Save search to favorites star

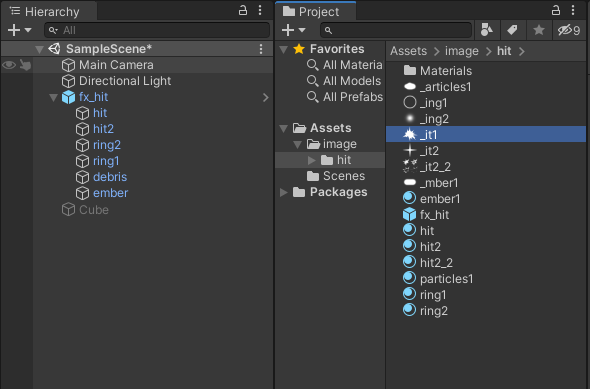(539, 30)
